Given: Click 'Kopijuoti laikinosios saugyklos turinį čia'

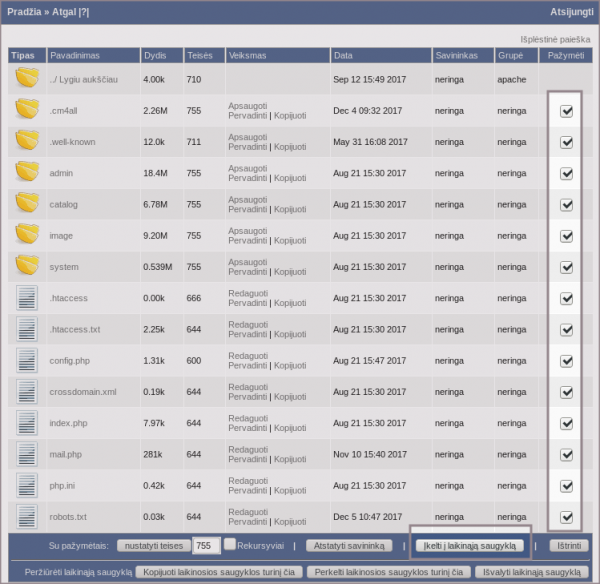Looking at the screenshot, I should tap(219, 572).
